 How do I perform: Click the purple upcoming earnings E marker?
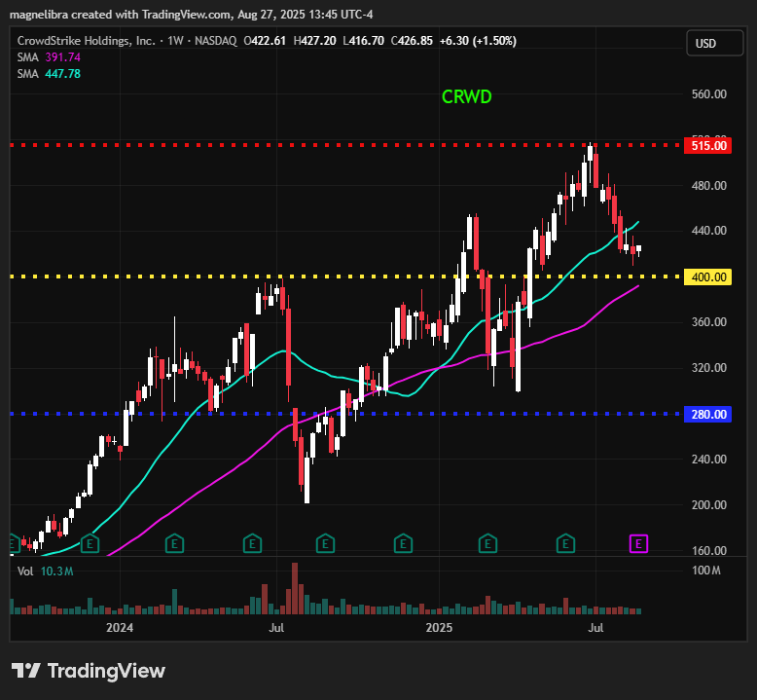(x=638, y=544)
